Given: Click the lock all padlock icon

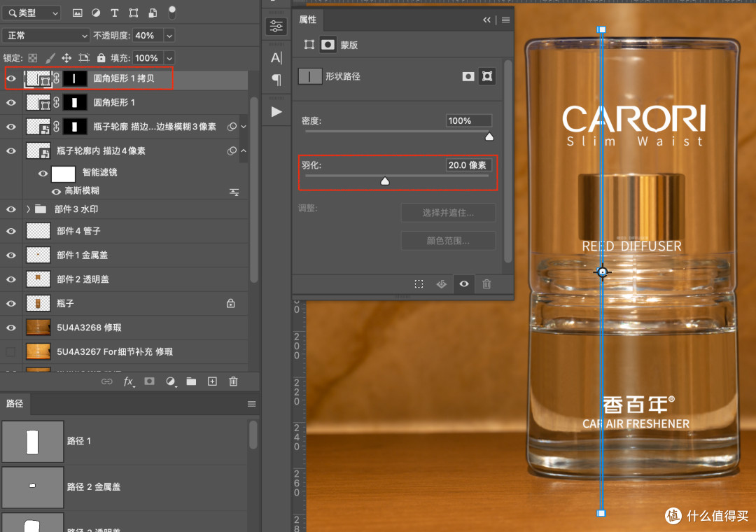Looking at the screenshot, I should [101, 58].
